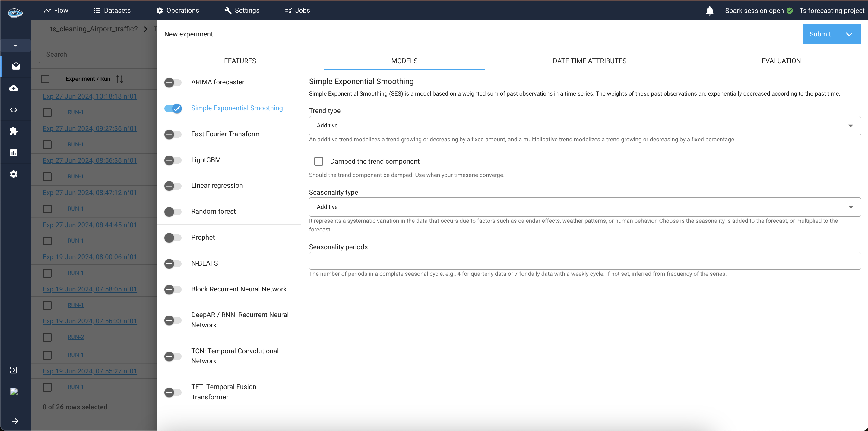The height and width of the screenshot is (431, 868).
Task: Expand sidebar with bottom arrow icon
Action: [15, 421]
